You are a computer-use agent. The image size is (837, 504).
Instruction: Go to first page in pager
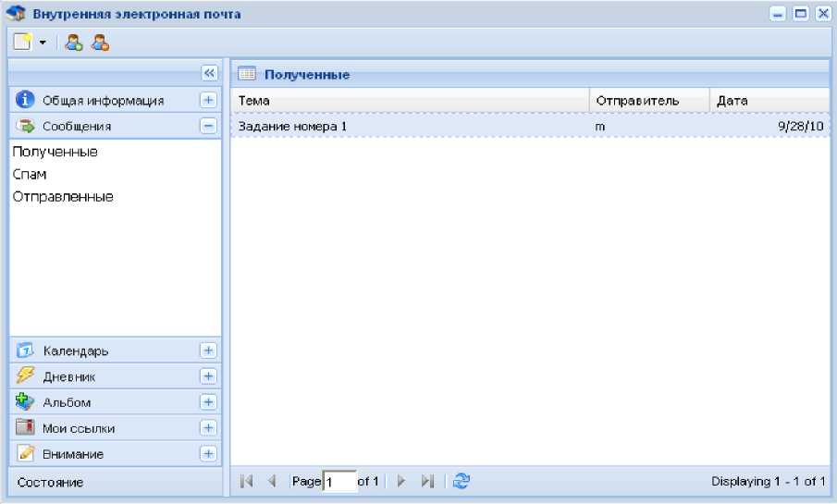[x=246, y=481]
